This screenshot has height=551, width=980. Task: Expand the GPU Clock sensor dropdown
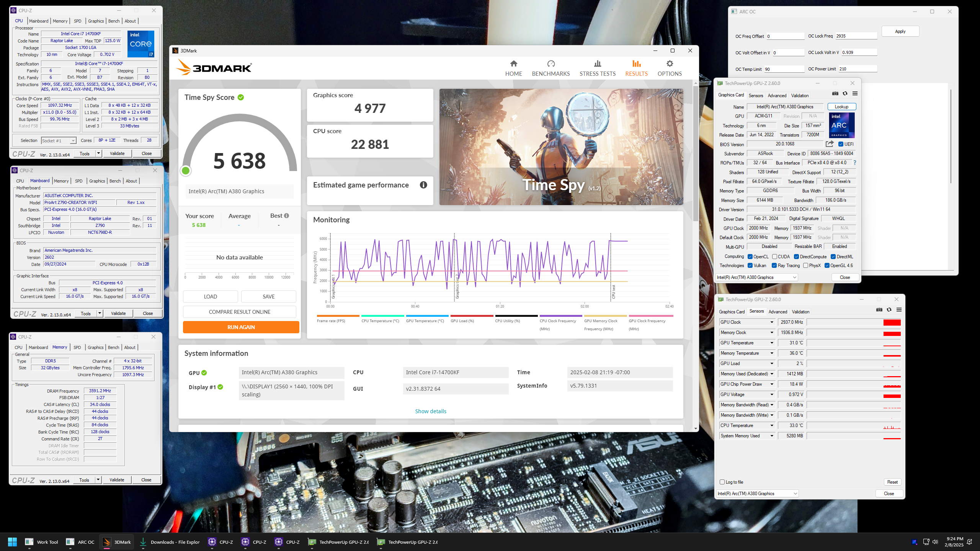tap(772, 322)
